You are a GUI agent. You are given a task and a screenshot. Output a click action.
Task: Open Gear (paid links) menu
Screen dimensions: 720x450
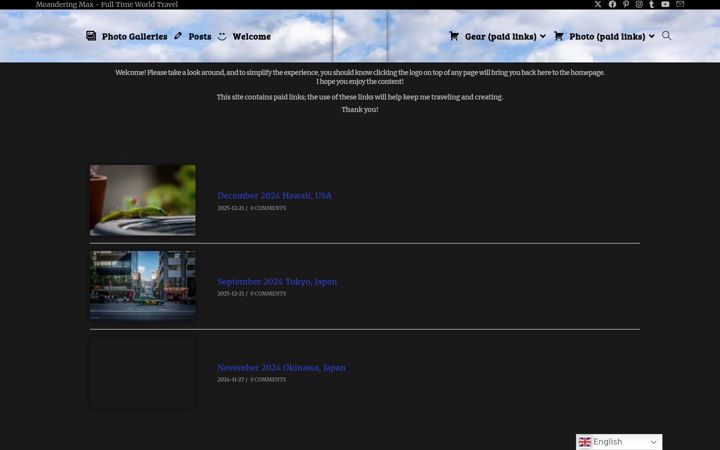[501, 36]
